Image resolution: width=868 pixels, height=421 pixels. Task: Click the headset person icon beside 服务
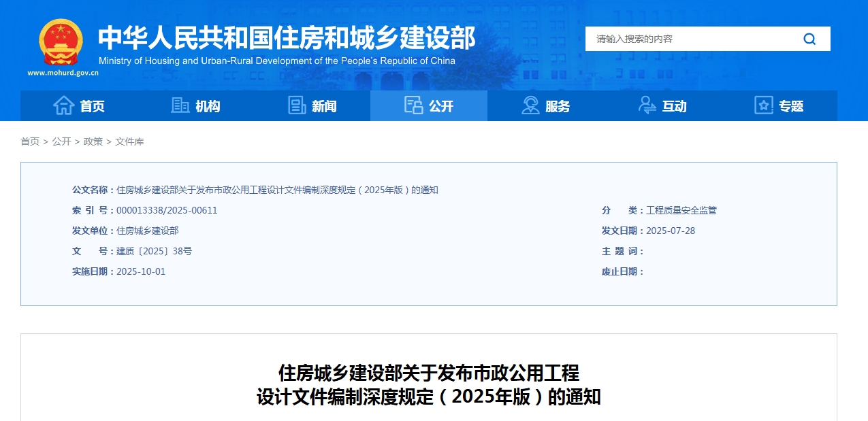(x=530, y=105)
